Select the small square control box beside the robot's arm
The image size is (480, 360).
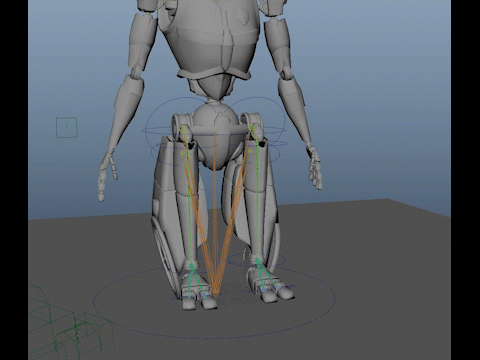67,127
